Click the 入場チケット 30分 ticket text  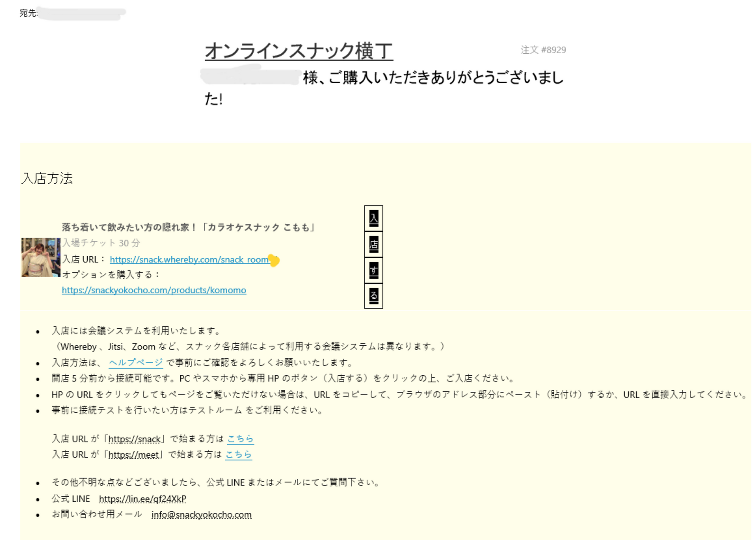pos(101,243)
